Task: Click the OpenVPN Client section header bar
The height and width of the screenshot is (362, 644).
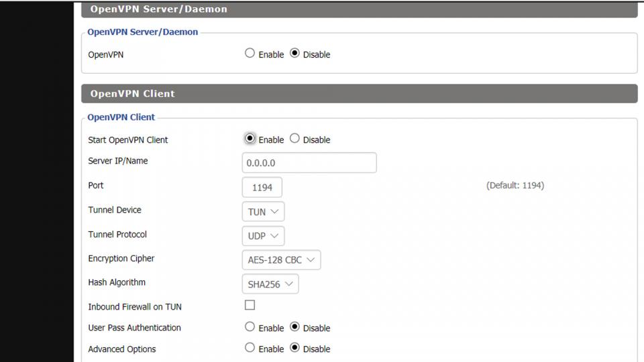Action: click(359, 94)
